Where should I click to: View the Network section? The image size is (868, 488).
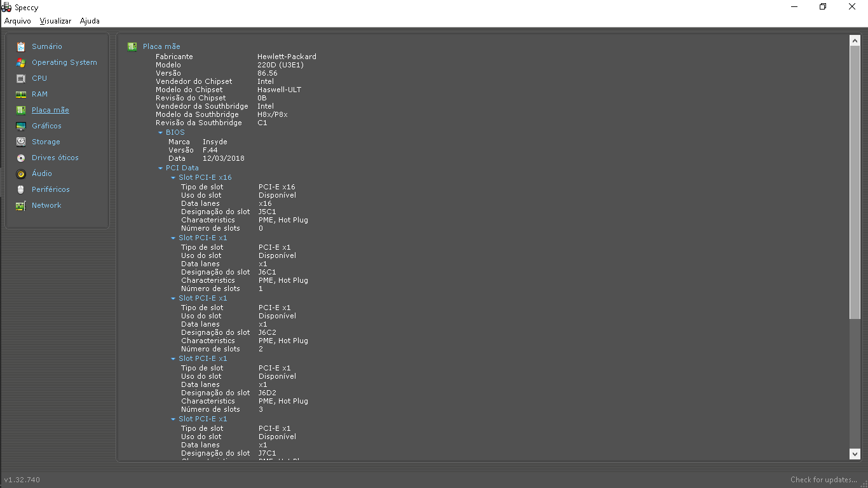click(46, 205)
